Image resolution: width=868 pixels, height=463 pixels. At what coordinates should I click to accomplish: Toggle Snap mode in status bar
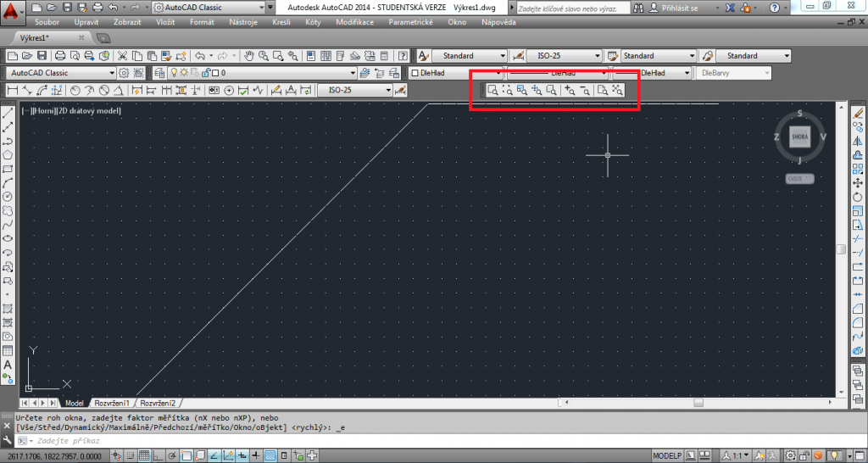(130, 456)
